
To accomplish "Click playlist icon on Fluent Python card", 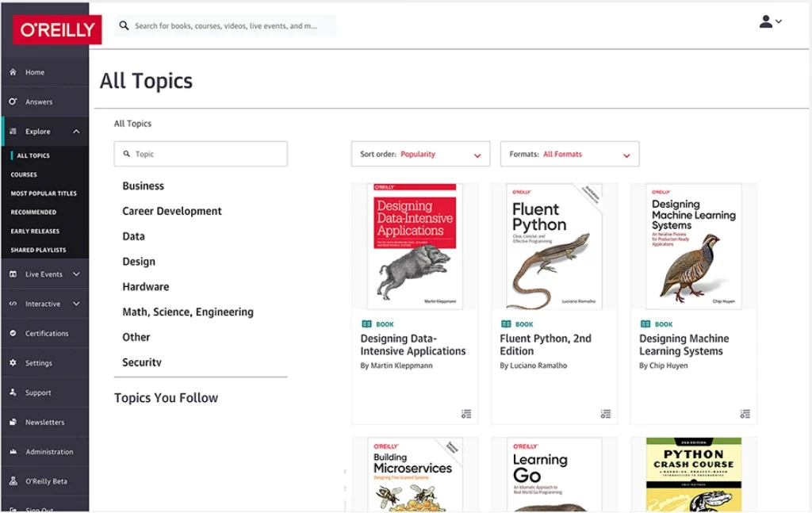I will pyautogui.click(x=606, y=414).
